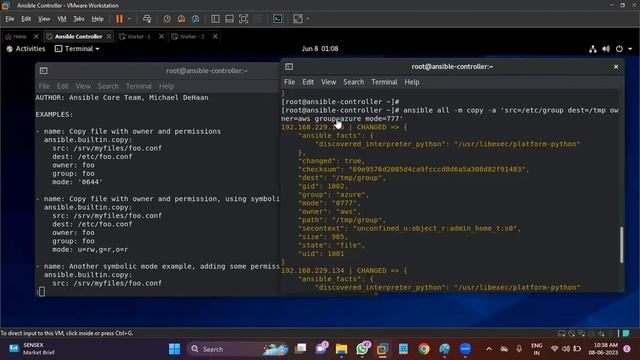Show hidden system tray icons
Image resolution: width=640 pixels, height=360 pixels.
(x=489, y=349)
